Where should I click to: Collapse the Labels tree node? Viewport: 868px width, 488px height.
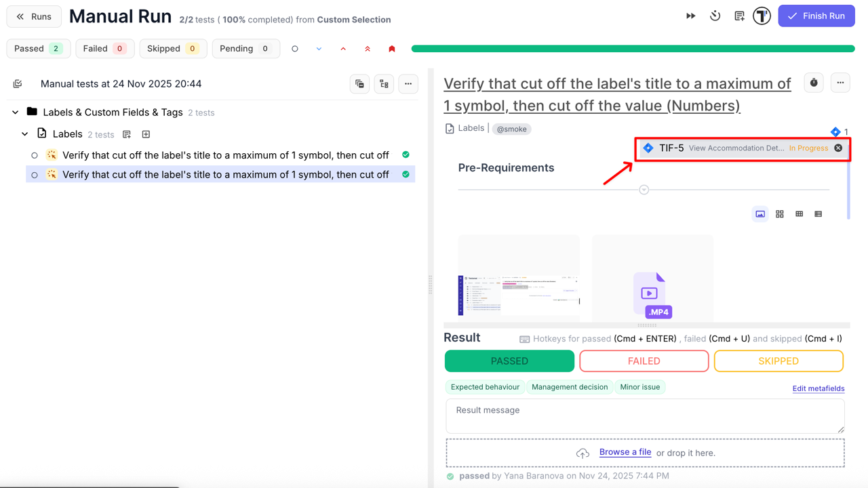pyautogui.click(x=25, y=134)
